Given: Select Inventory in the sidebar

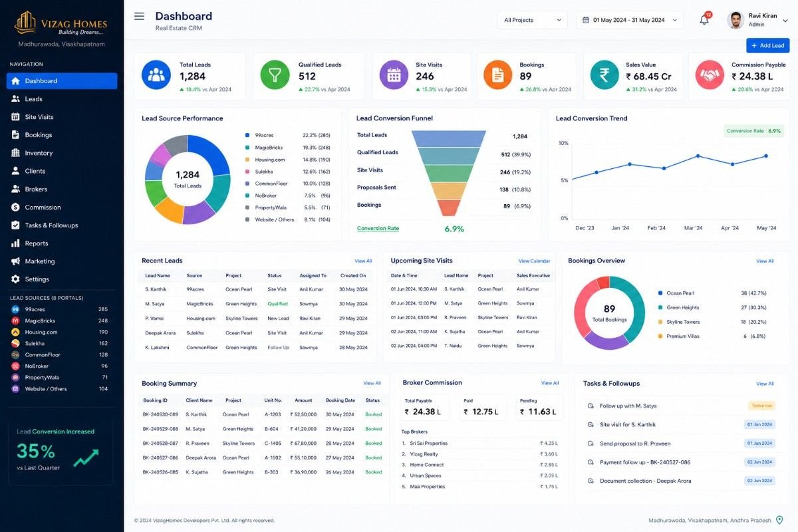Looking at the screenshot, I should coord(62,153).
